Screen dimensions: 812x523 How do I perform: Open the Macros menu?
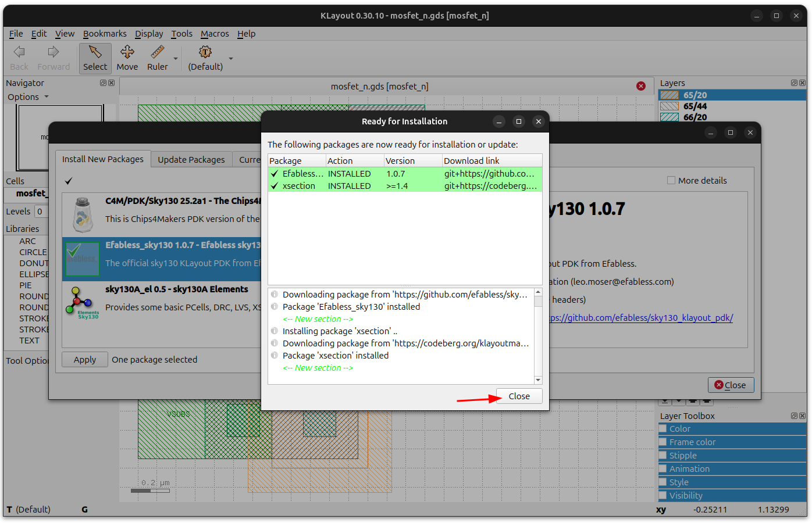(215, 34)
